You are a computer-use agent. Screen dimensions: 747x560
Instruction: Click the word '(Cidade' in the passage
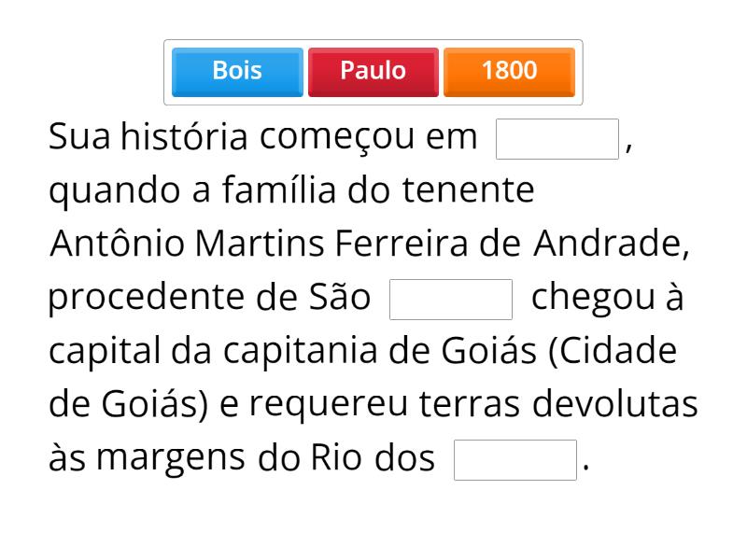618,352
